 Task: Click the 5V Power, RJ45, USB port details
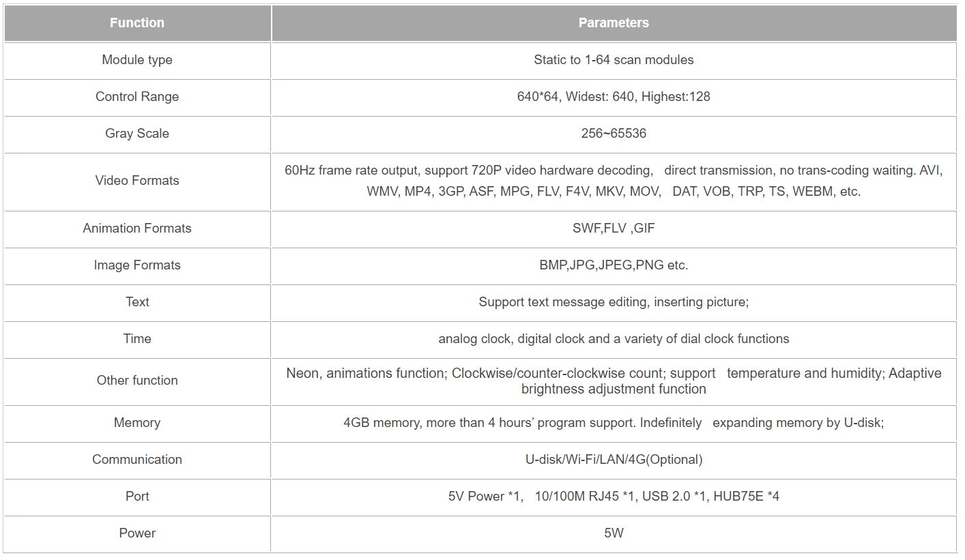click(x=614, y=497)
